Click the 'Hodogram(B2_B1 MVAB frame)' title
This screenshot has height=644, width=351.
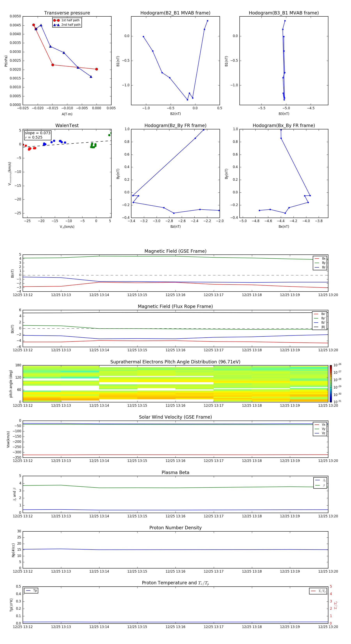point(175,13)
